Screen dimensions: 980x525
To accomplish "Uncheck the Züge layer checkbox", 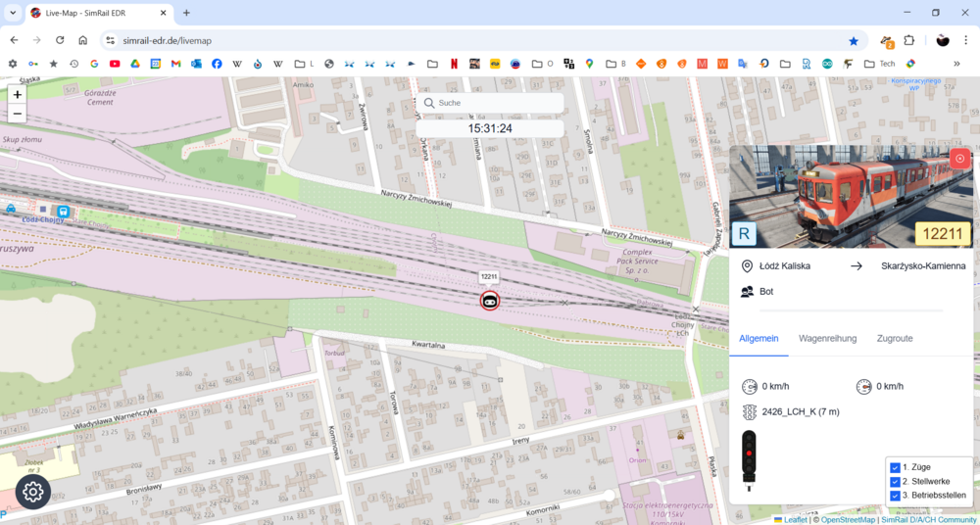I will [x=895, y=467].
